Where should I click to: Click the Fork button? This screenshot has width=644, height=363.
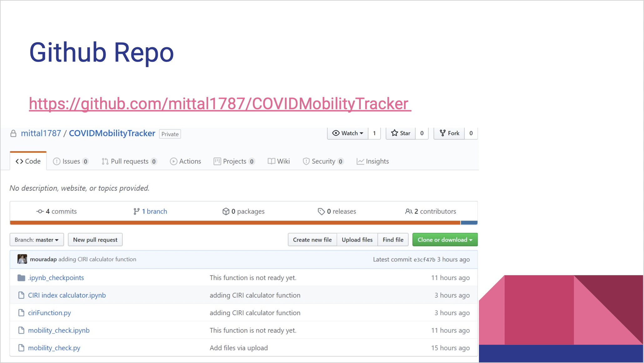[x=449, y=133]
